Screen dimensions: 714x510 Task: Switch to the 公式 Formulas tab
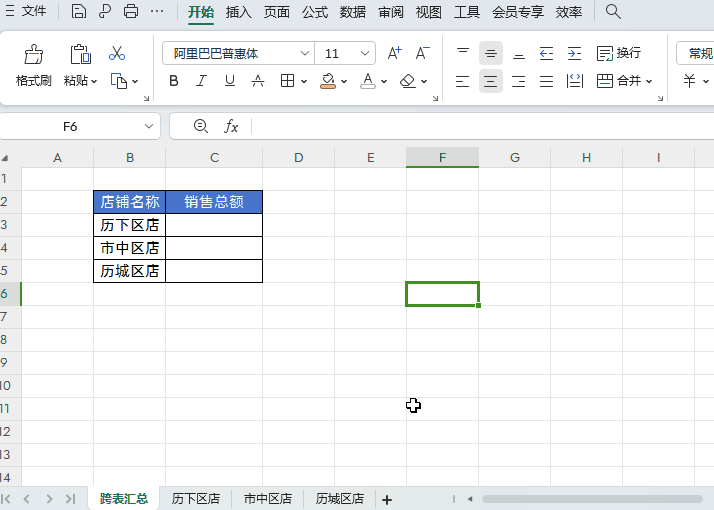coord(315,12)
